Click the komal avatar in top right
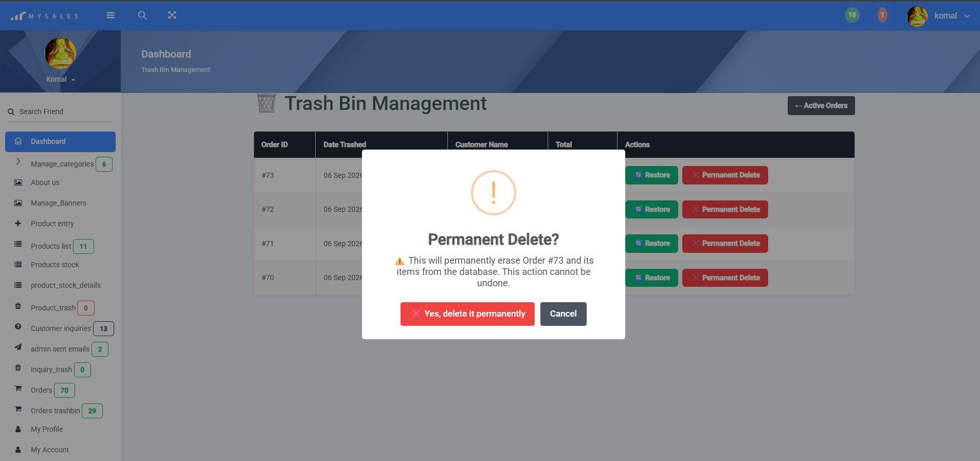The width and height of the screenshot is (980, 461). click(917, 16)
